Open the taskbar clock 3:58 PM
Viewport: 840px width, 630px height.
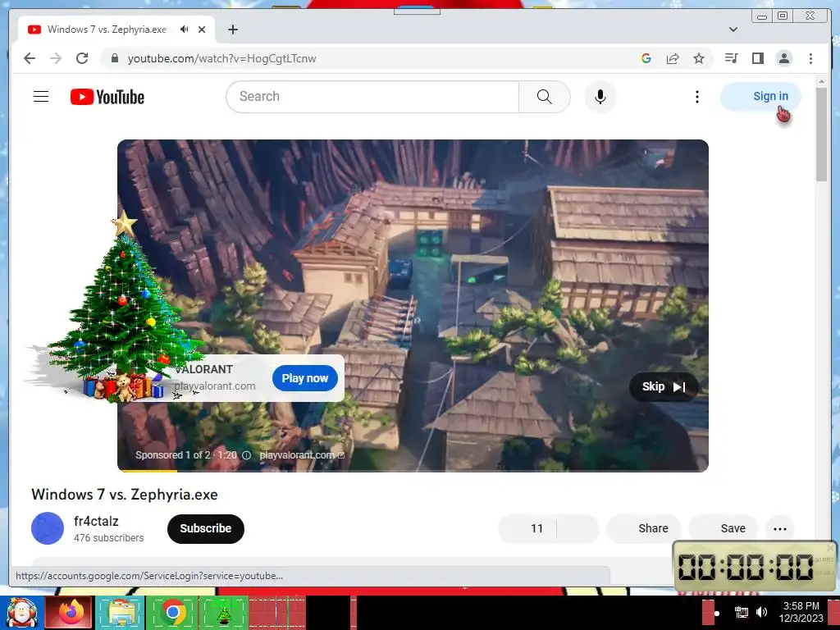(801, 612)
